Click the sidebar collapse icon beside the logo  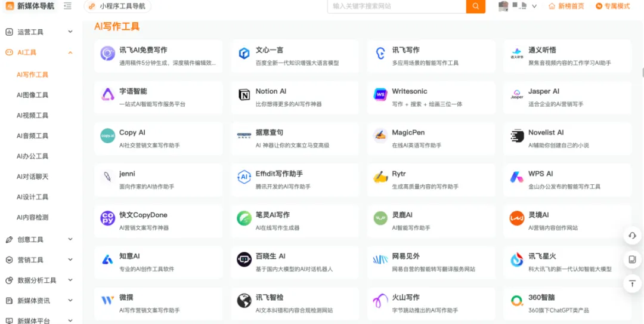(67, 6)
